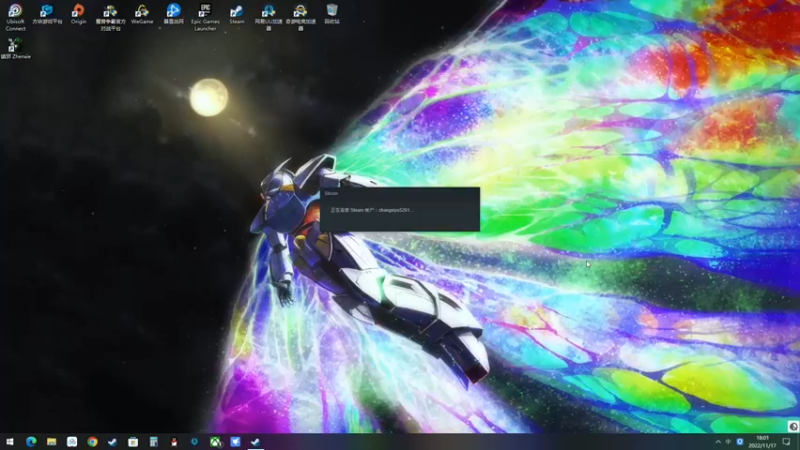
Task: Open the Windows Start menu
Action: pyautogui.click(x=10, y=442)
